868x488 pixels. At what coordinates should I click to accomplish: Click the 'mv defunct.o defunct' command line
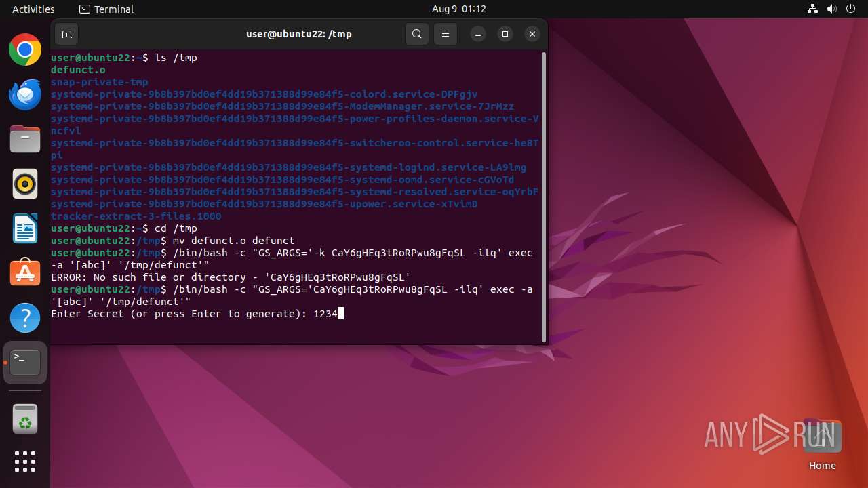[x=172, y=241]
